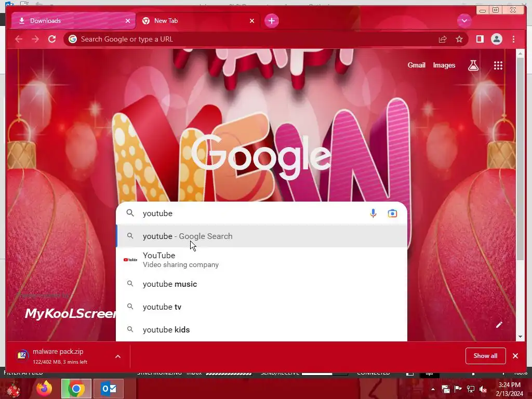Open Action Center flag icon
This screenshot has height=399, width=532.
pyautogui.click(x=458, y=389)
